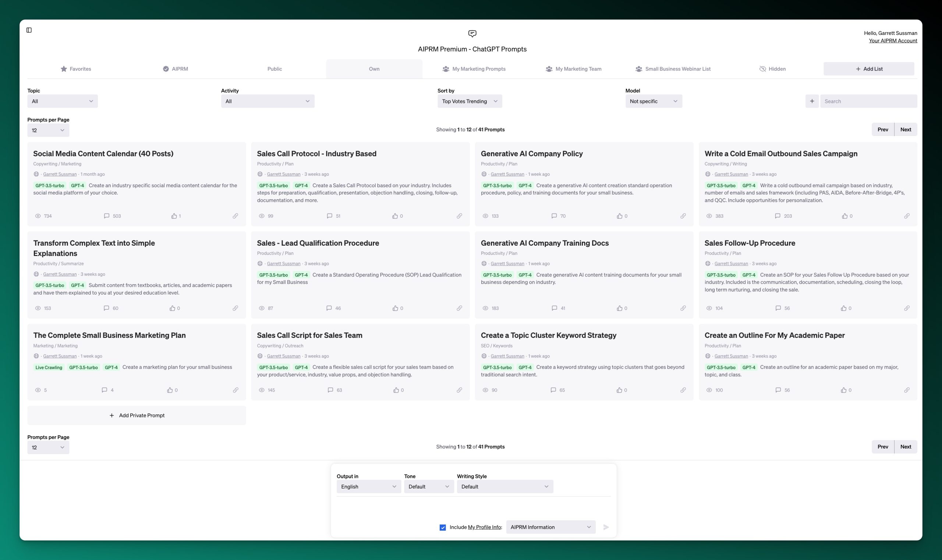Click the chat bubble icon above the title
This screenshot has width=942, height=560.
point(472,33)
